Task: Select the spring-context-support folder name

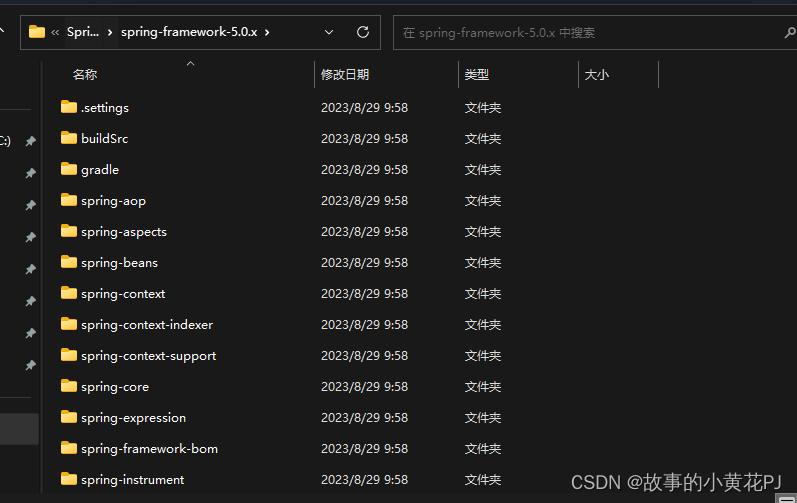Action: (x=148, y=356)
